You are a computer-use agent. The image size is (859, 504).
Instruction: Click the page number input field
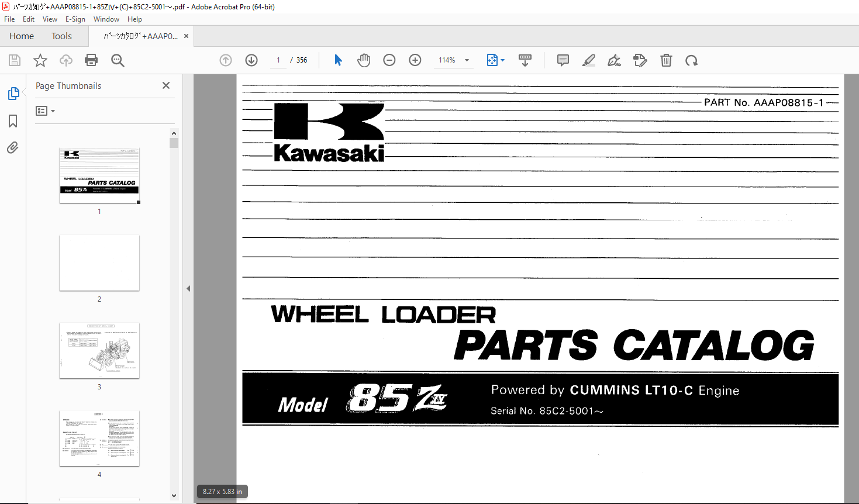[x=278, y=60]
